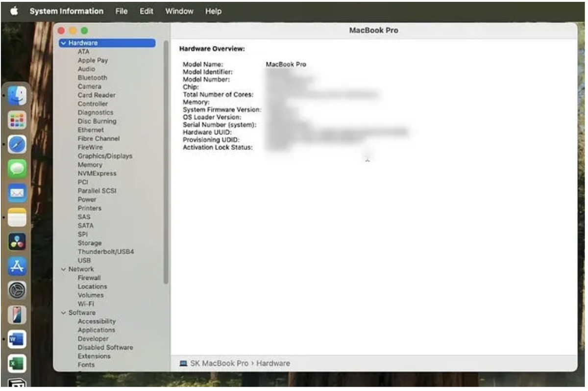Open iPhone Mirroring in the Dock
This screenshot has height=391, width=588.
point(17,314)
